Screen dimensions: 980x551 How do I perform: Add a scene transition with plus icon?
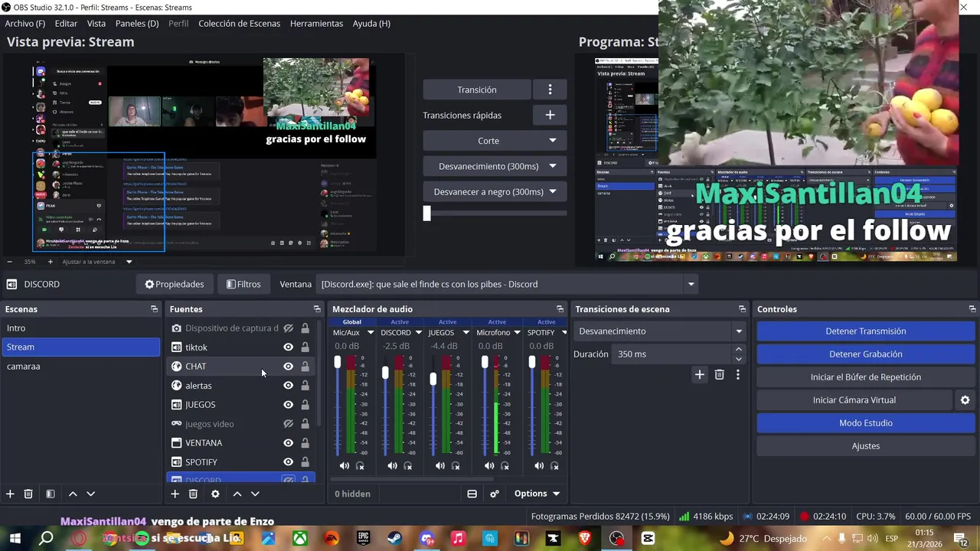(x=699, y=374)
